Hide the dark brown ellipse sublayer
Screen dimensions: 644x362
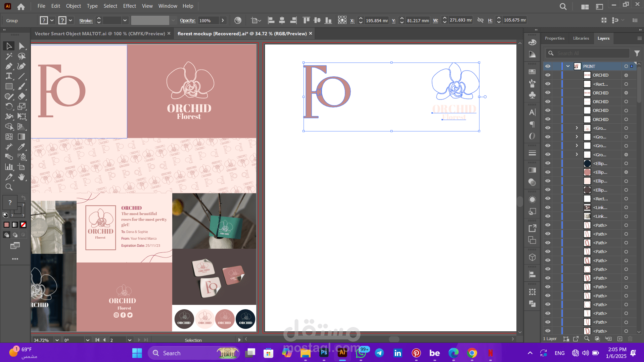(548, 190)
